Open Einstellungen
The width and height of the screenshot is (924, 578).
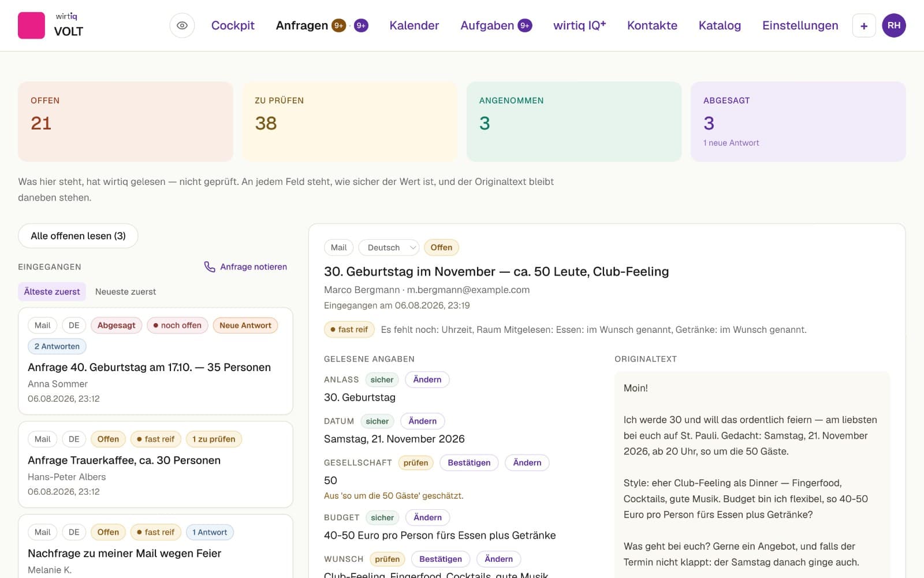pyautogui.click(x=800, y=25)
